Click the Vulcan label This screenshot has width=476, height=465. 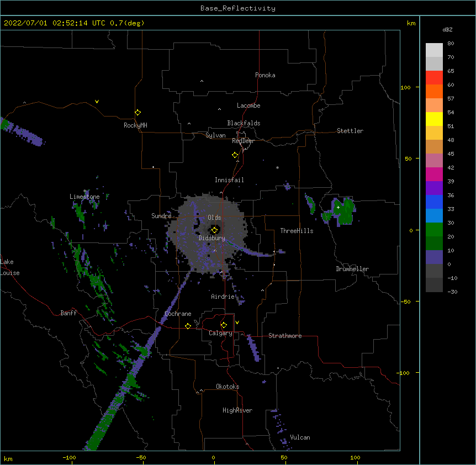[300, 437]
